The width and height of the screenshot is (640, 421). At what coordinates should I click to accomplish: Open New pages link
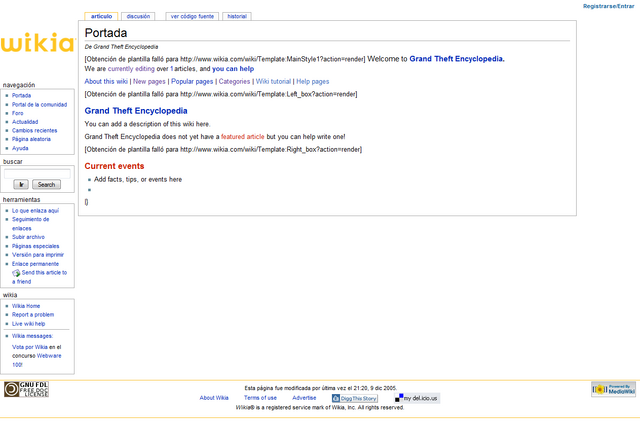point(149,81)
